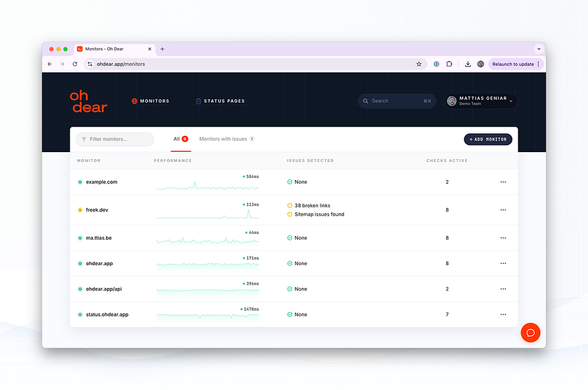Open the Monitors navigation item
Screen dimensions: 588x390
[x=150, y=101]
